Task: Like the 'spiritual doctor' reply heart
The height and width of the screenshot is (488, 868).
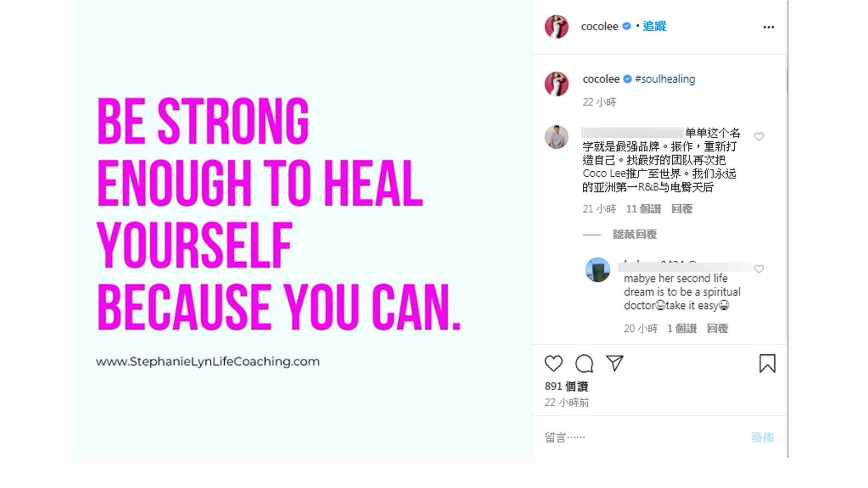Action: click(x=759, y=269)
